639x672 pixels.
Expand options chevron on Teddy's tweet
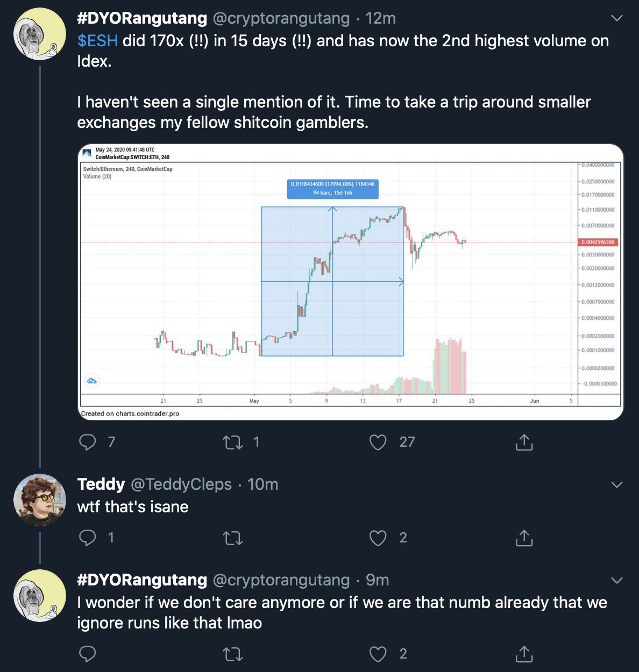pos(617,484)
